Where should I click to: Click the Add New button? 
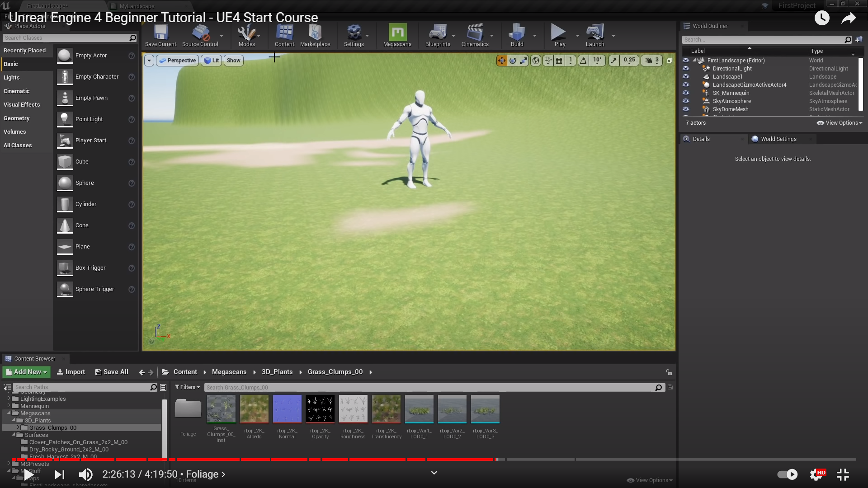(x=26, y=372)
